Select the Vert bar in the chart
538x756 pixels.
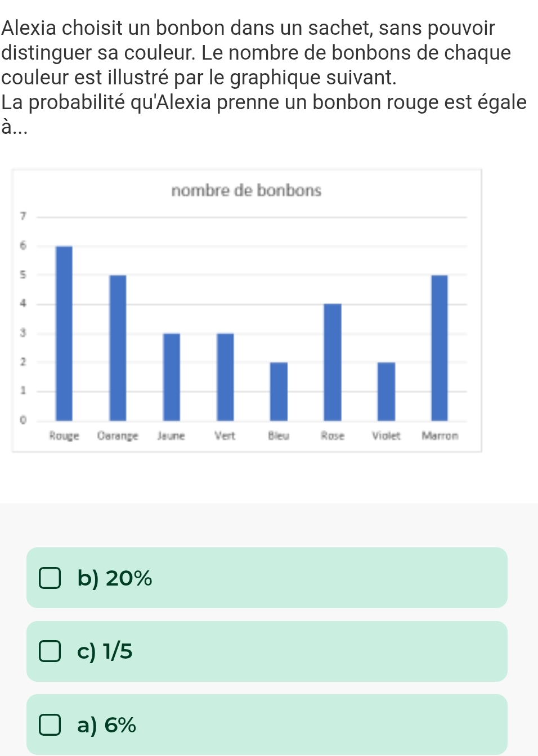[225, 377]
